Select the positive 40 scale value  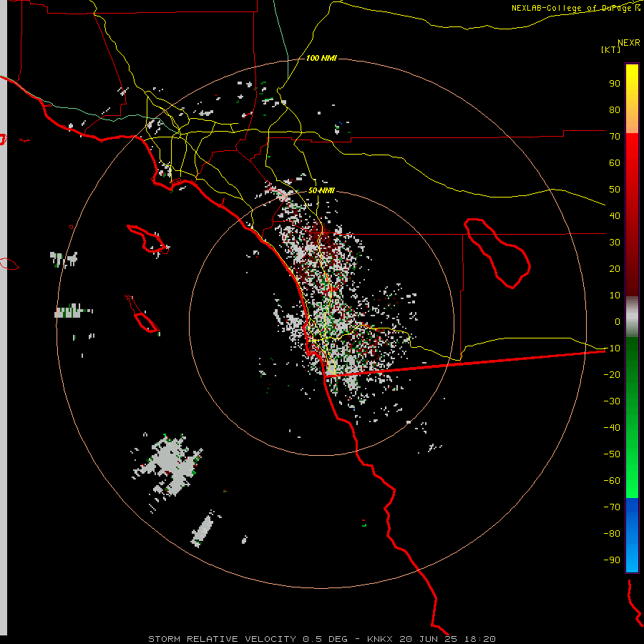pos(615,216)
